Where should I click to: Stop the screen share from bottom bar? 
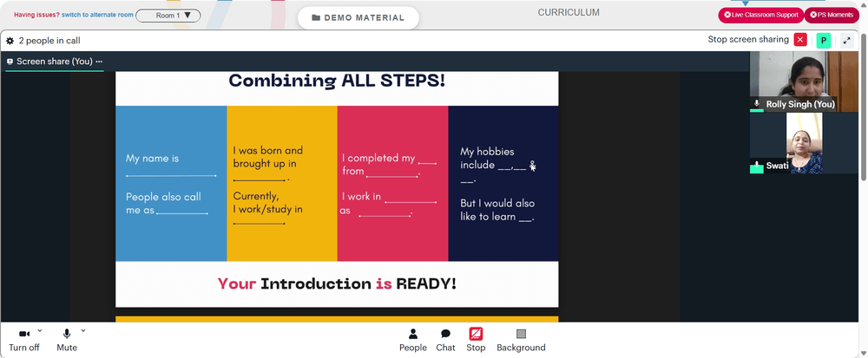tap(476, 341)
